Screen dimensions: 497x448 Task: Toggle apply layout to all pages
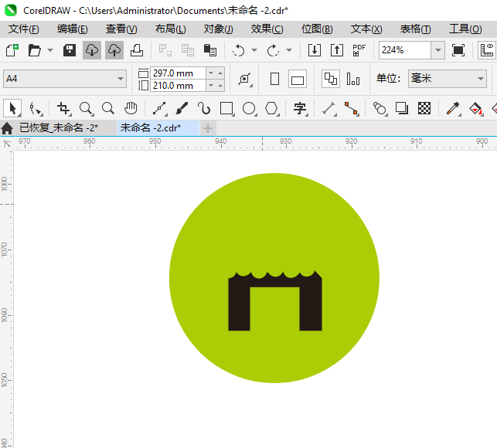coord(331,79)
